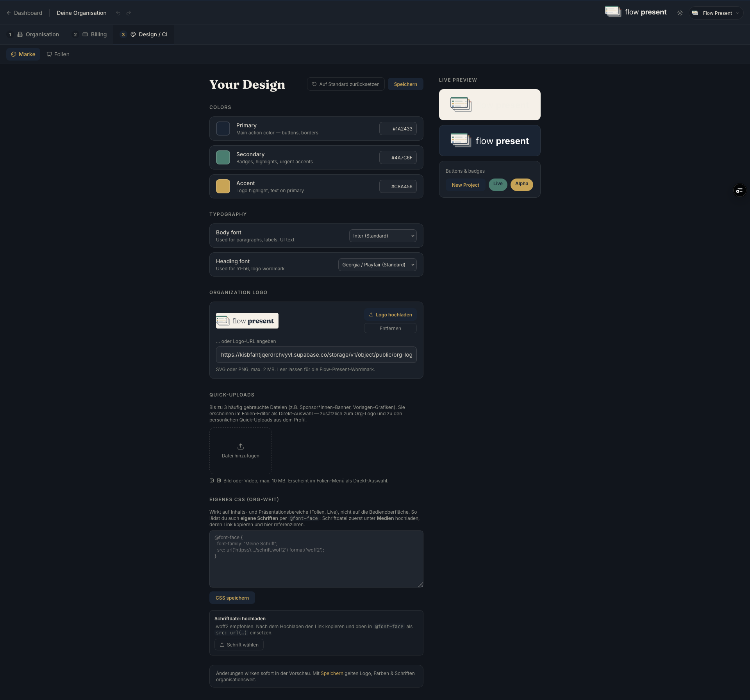The image size is (750, 700).
Task: Click the Schrift wählen button
Action: pyautogui.click(x=239, y=645)
